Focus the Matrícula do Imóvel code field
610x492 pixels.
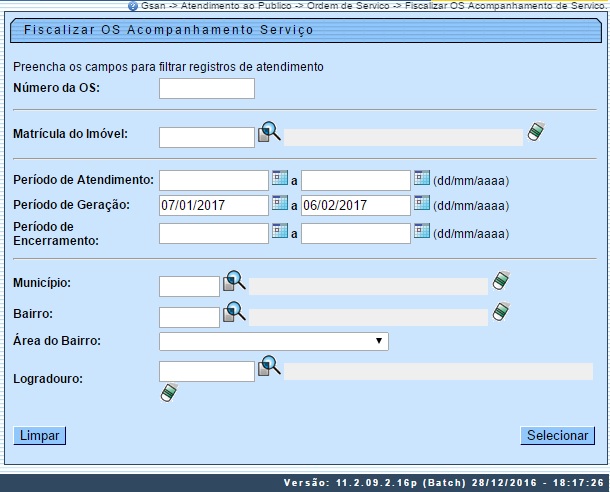pyautogui.click(x=207, y=137)
